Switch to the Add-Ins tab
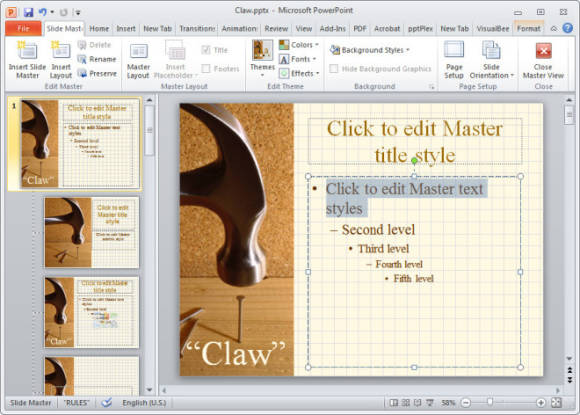Viewport: 580px width, 415px height. coord(333,28)
